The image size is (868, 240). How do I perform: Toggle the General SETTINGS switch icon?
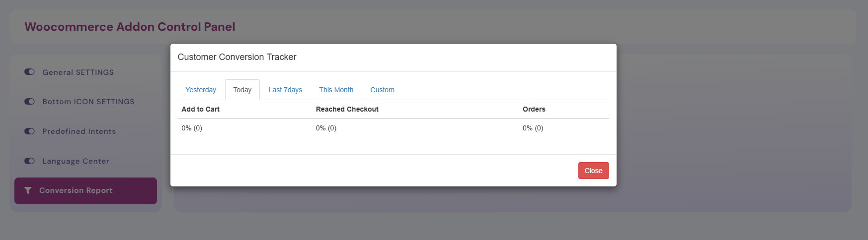(x=29, y=72)
